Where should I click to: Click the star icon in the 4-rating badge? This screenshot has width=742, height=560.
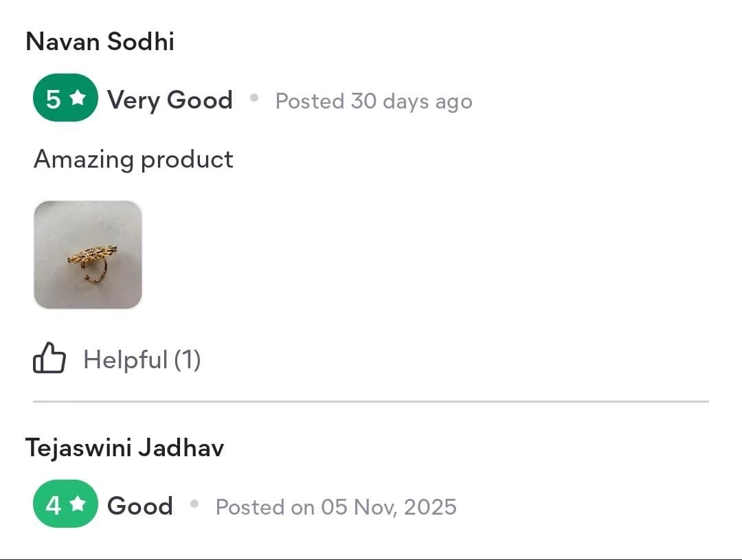coord(78,504)
